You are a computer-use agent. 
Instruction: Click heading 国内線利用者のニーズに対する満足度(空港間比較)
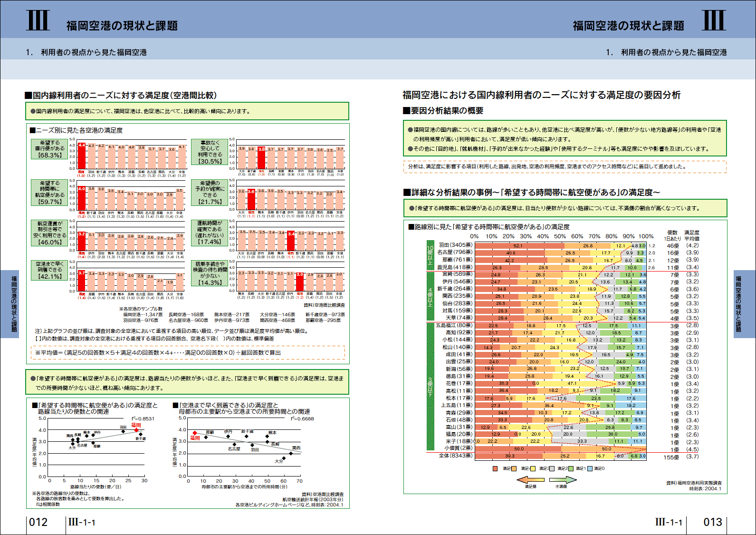coord(121,96)
